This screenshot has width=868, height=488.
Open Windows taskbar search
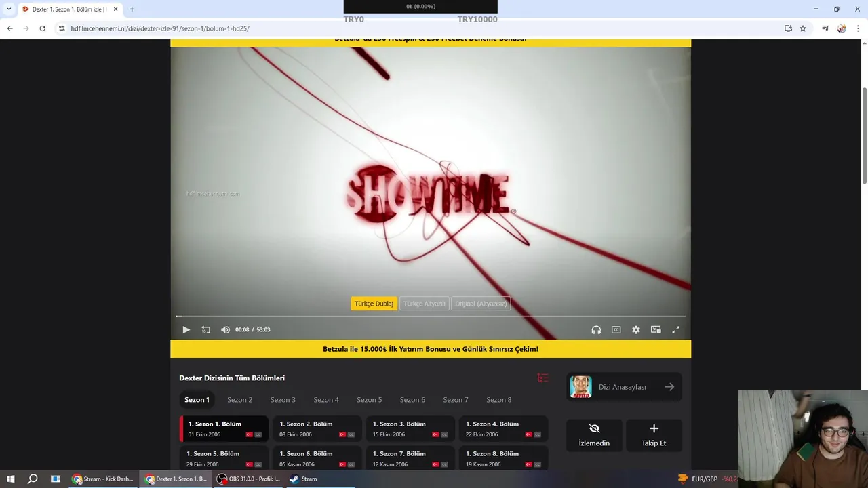pos(33,479)
